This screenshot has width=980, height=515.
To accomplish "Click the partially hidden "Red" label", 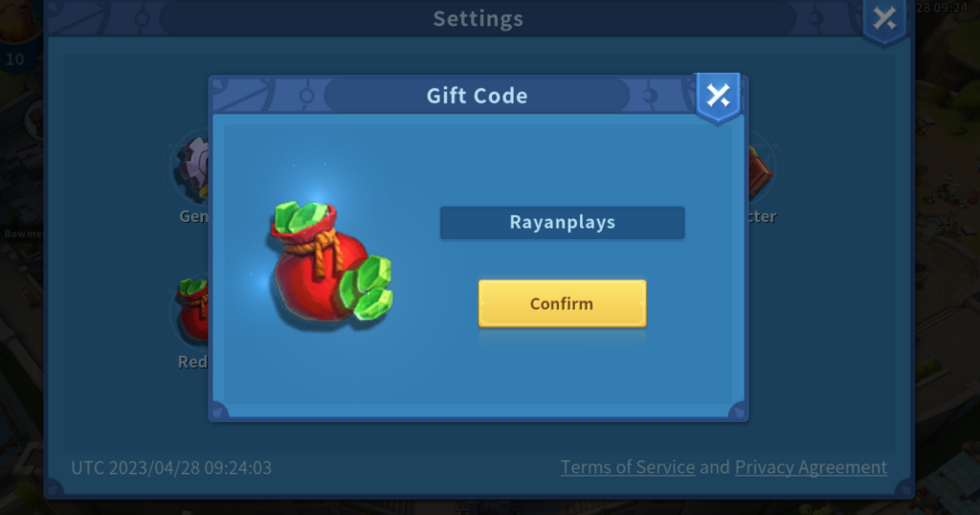I will click(193, 362).
